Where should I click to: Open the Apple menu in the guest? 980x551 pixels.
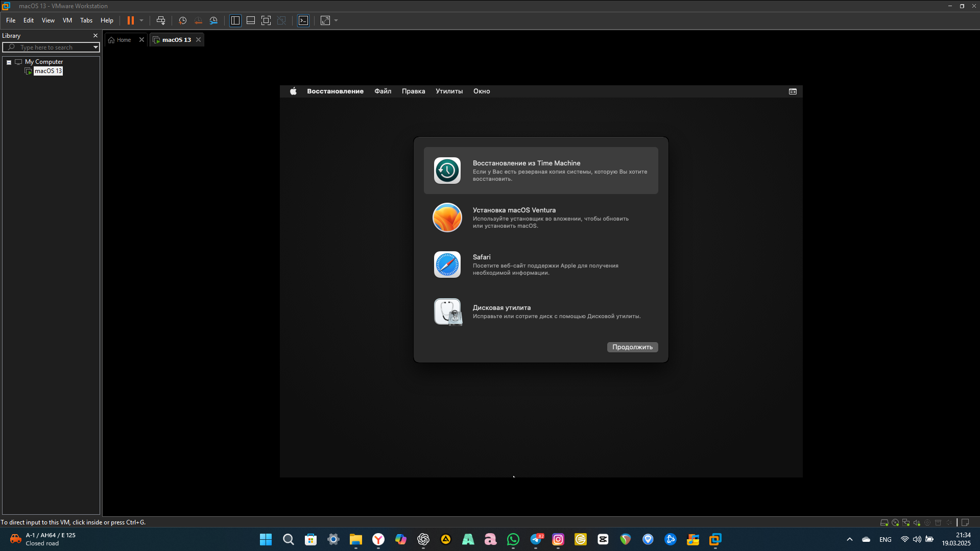(x=293, y=91)
